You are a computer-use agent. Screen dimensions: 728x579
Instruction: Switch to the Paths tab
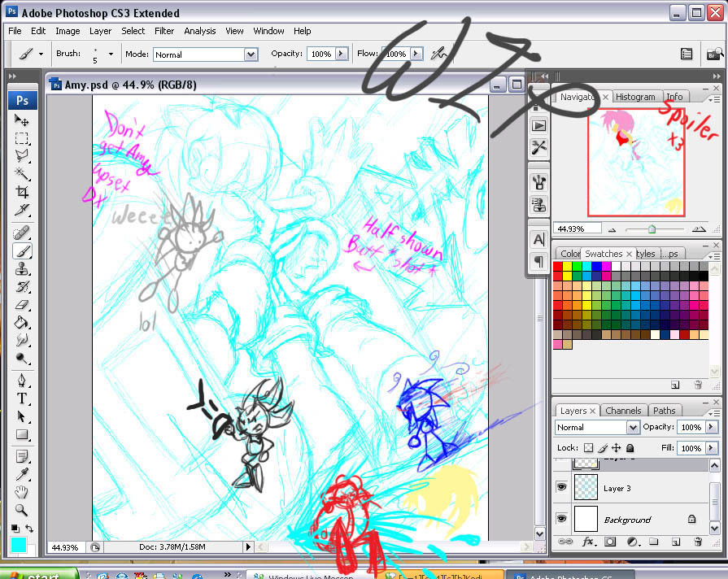(x=665, y=411)
